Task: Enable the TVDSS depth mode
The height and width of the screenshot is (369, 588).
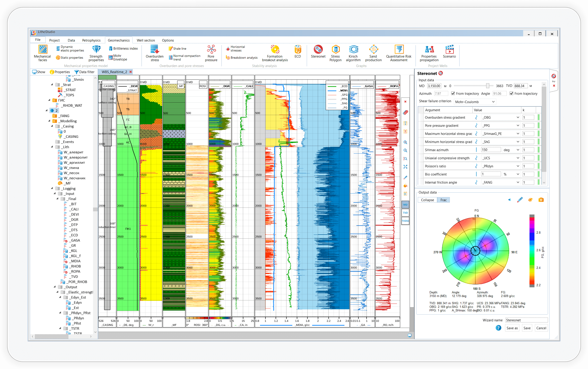Action: [x=405, y=221]
